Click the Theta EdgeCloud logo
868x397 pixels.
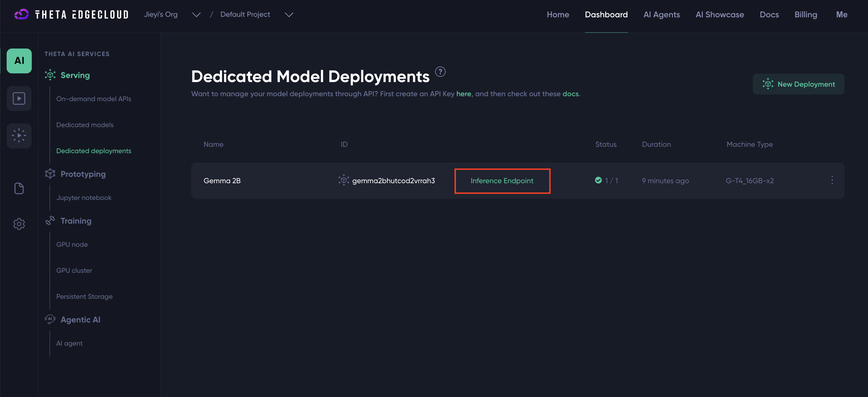pos(71,14)
